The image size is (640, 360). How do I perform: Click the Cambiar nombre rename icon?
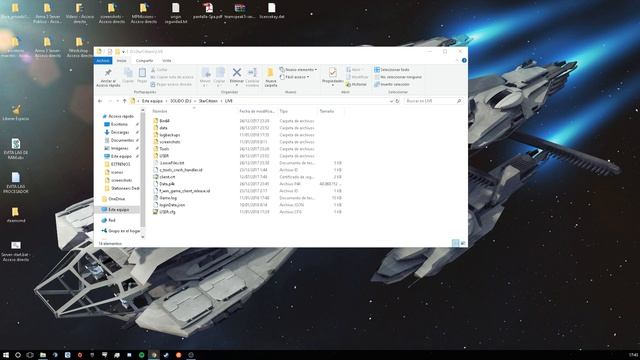pos(252,72)
